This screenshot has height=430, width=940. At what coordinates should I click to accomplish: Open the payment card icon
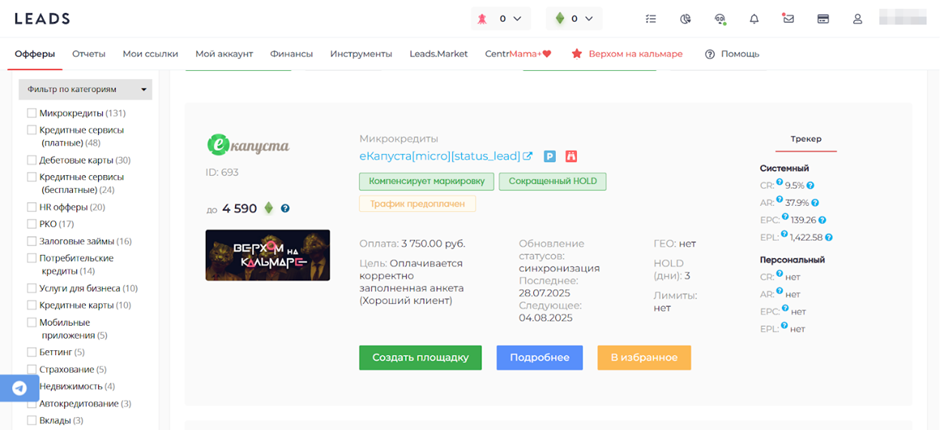pyautogui.click(x=823, y=19)
